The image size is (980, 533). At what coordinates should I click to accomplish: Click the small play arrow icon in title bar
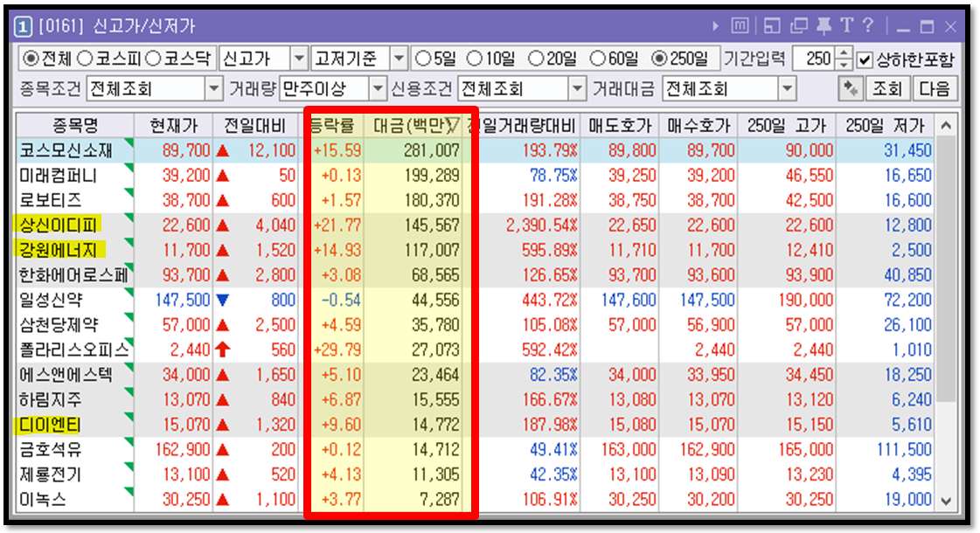(716, 26)
